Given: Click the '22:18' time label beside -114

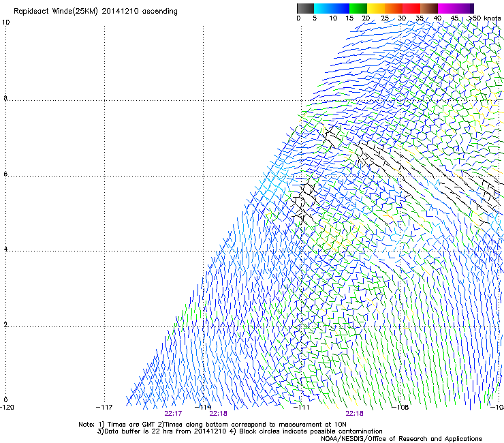Looking at the screenshot, I should pos(218,414).
